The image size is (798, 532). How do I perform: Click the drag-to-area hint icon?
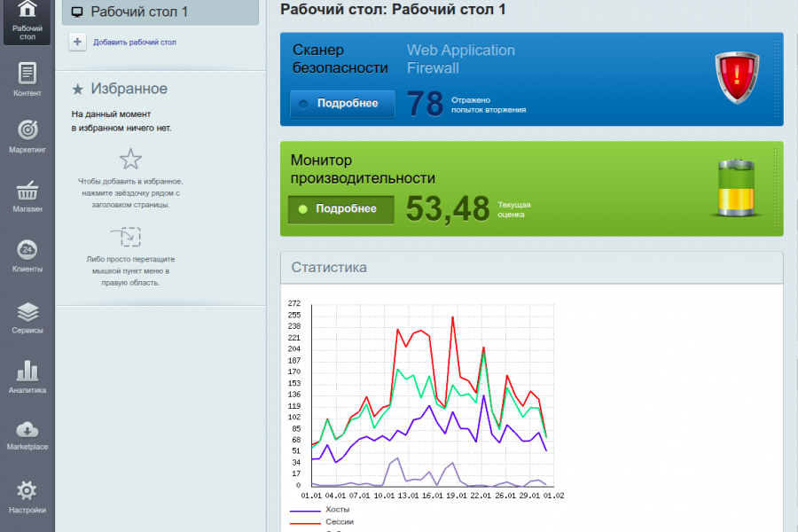click(126, 237)
